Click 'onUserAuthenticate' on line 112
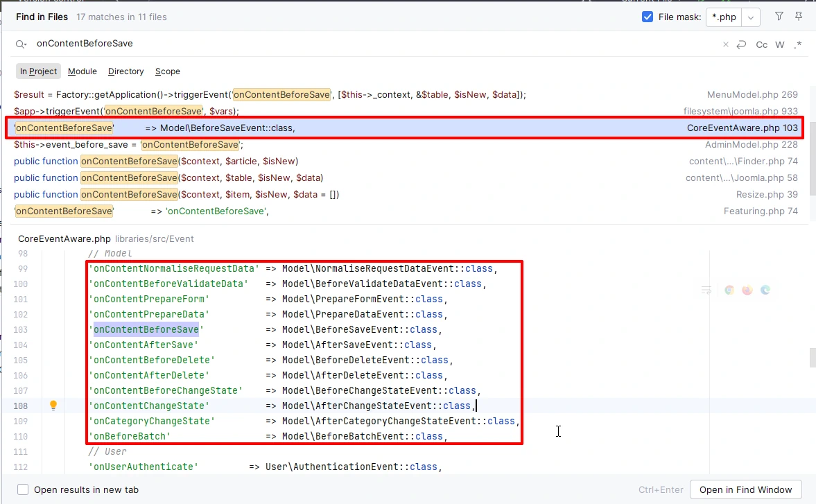Screen dimensions: 816x504 [143, 467]
